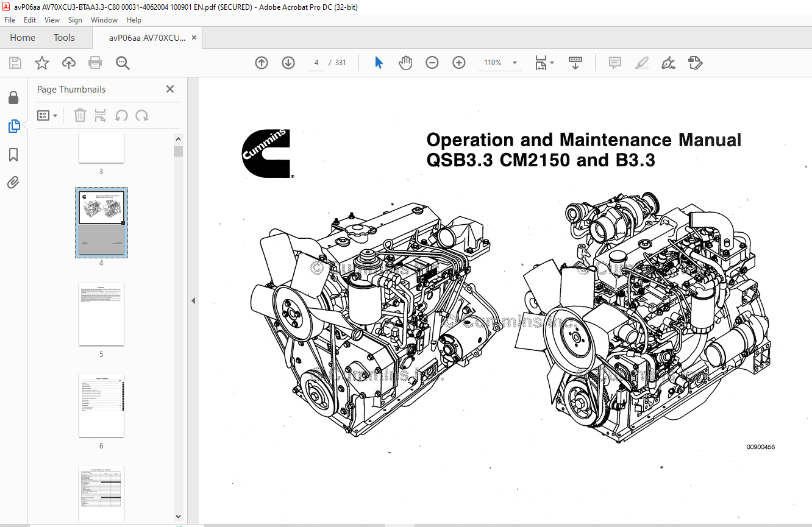This screenshot has width=812, height=527.
Task: Open the Help menu
Action: point(134,20)
